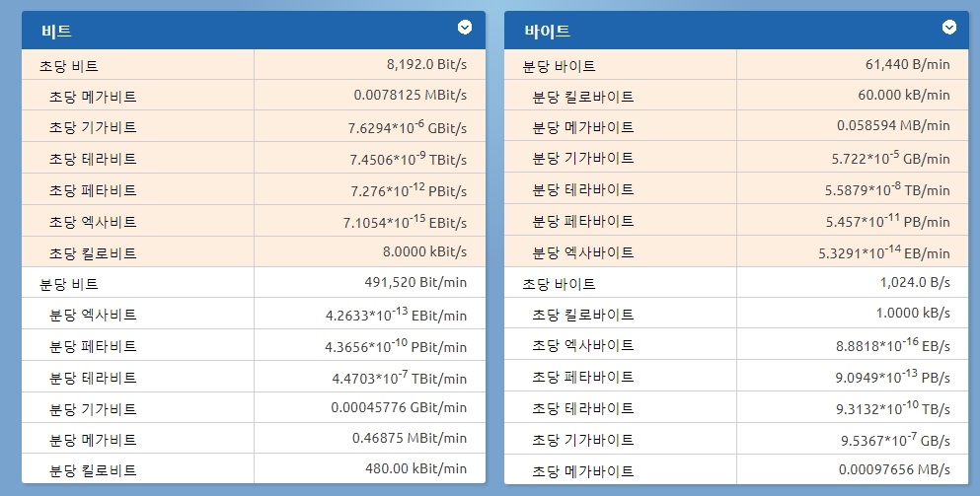Select the 초당 테라바이트 row label

(583, 408)
